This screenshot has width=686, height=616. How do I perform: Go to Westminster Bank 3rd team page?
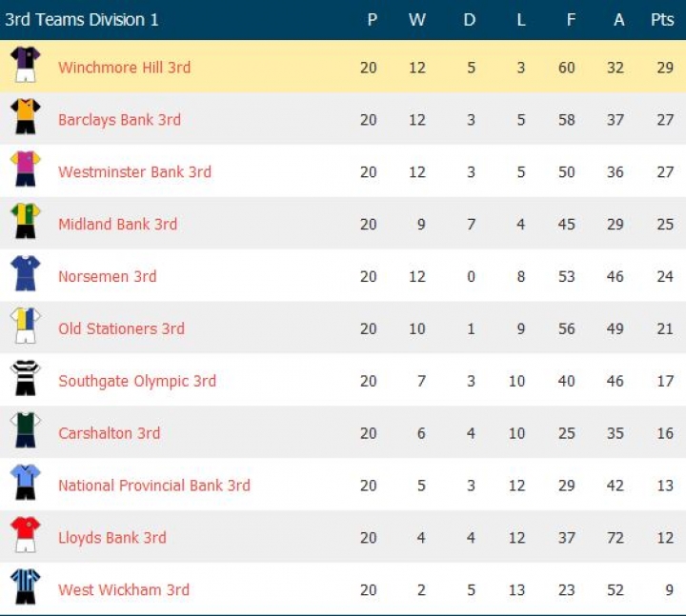pos(134,172)
